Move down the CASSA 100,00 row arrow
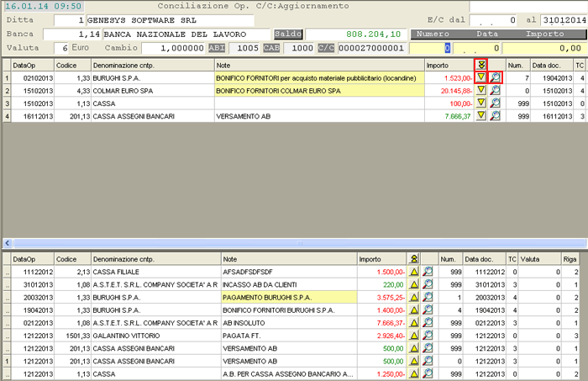 pyautogui.click(x=481, y=103)
